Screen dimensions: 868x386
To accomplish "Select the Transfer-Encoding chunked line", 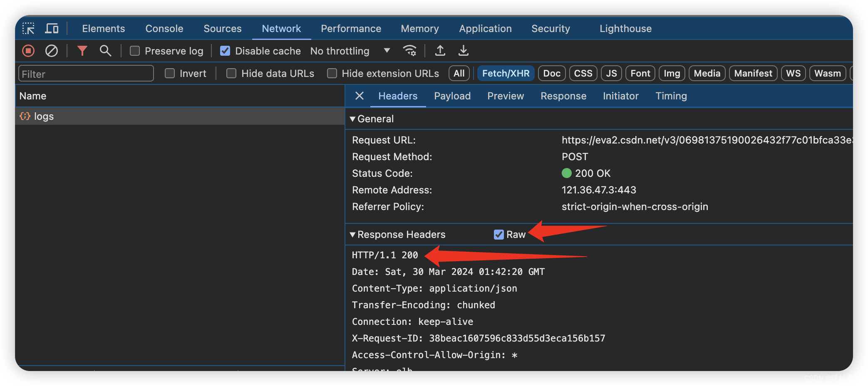I will 424,305.
